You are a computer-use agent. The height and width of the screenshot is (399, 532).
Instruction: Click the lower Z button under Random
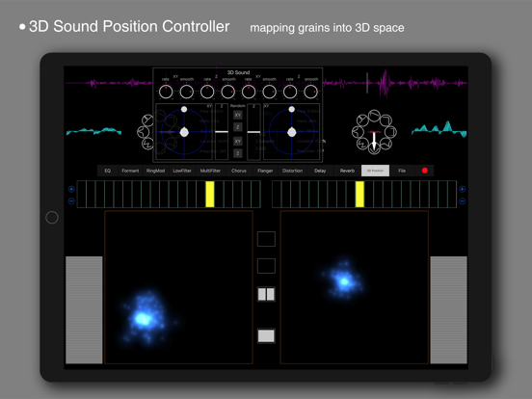(238, 153)
